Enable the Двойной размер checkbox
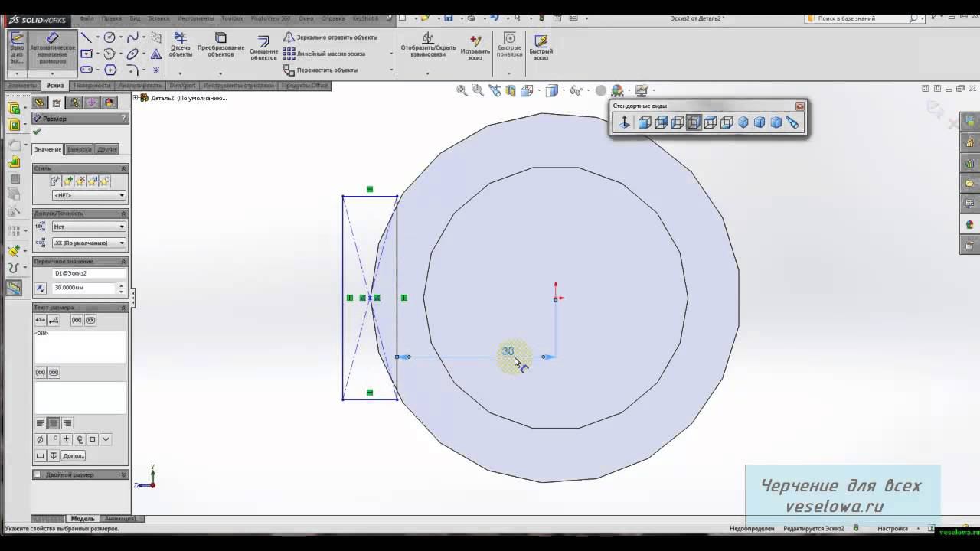980x551 pixels. 37,474
